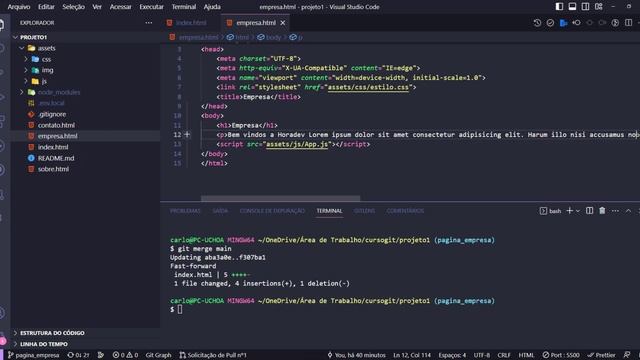Change HTML language mode

point(526,355)
